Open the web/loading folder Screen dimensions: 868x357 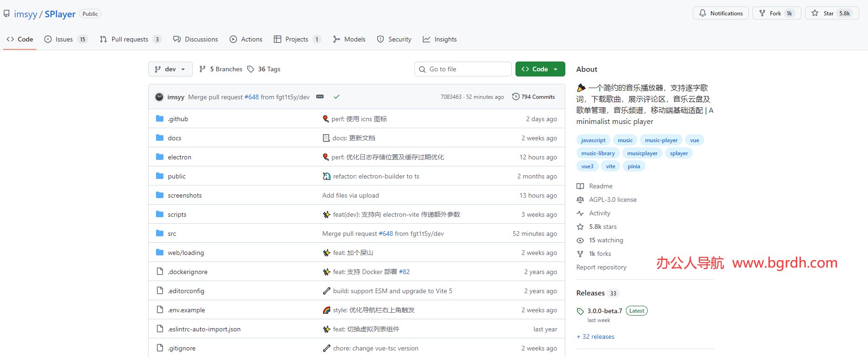[x=186, y=253]
